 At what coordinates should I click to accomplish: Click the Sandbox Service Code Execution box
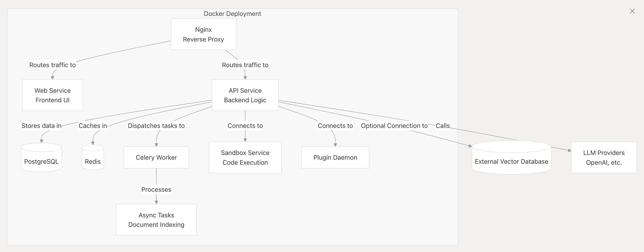[245, 157]
